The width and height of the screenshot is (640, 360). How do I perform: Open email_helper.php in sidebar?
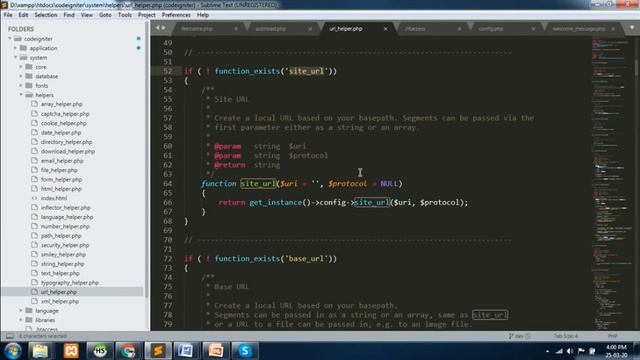(62, 161)
